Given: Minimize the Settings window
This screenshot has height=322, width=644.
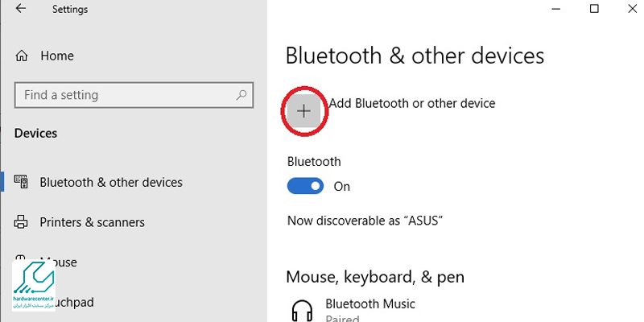Looking at the screenshot, I should click(557, 9).
